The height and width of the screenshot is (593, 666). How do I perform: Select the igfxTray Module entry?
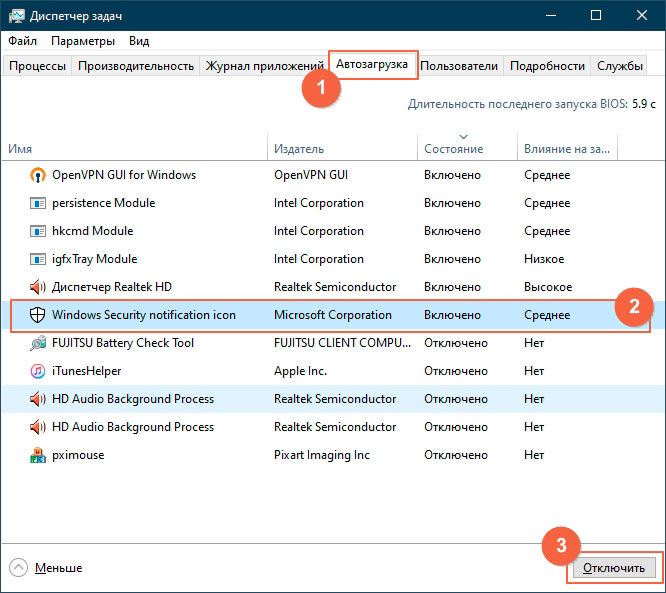point(333,259)
